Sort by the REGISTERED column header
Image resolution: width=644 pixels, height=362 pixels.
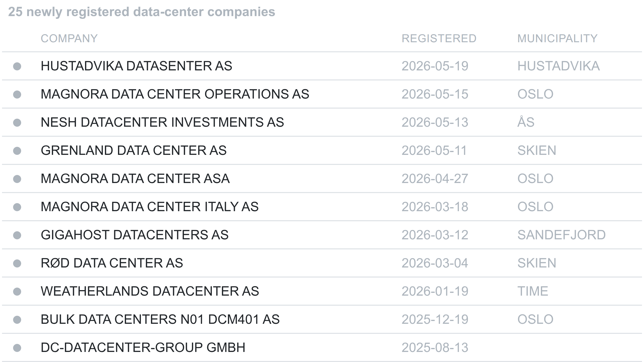click(x=439, y=39)
